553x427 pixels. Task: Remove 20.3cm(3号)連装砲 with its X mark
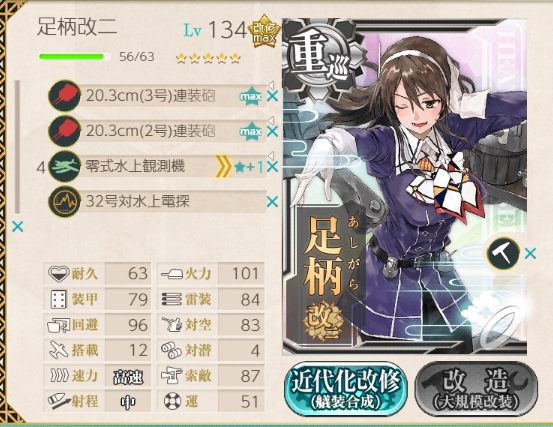(x=272, y=96)
